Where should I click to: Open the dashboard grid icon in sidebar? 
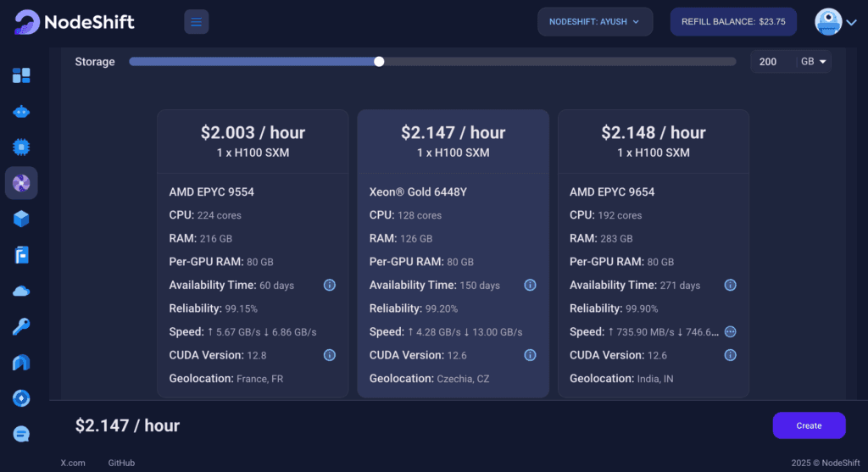pos(21,76)
